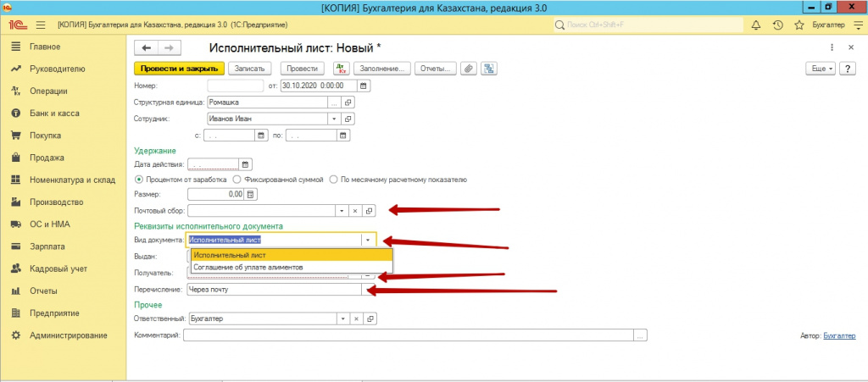
Task: Open Заполнение... menu button
Action: 382,69
